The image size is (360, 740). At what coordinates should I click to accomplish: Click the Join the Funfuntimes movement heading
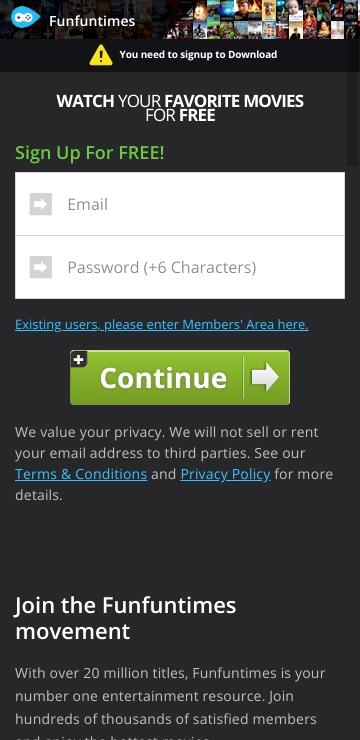126,618
